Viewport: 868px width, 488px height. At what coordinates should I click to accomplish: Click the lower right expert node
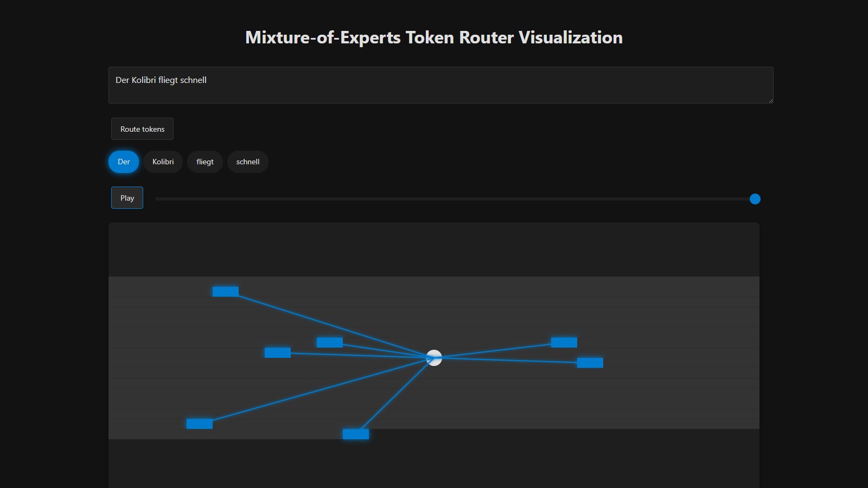pos(590,363)
